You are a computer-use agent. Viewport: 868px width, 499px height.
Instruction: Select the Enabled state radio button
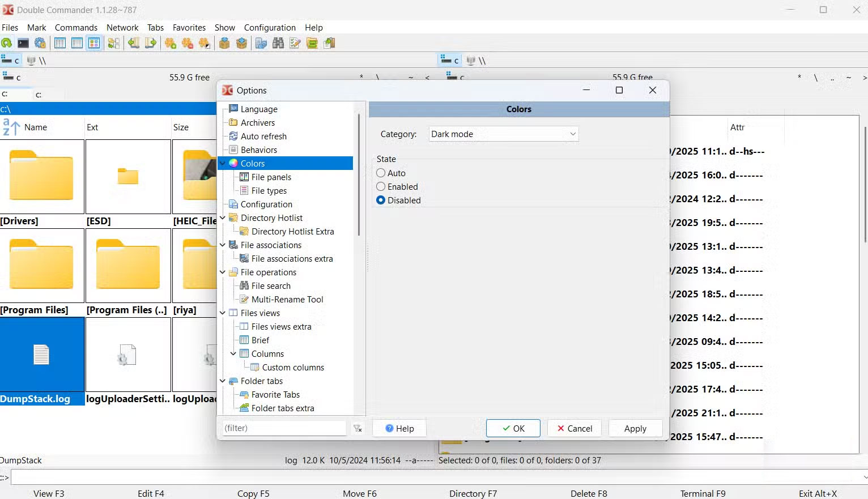(x=380, y=186)
